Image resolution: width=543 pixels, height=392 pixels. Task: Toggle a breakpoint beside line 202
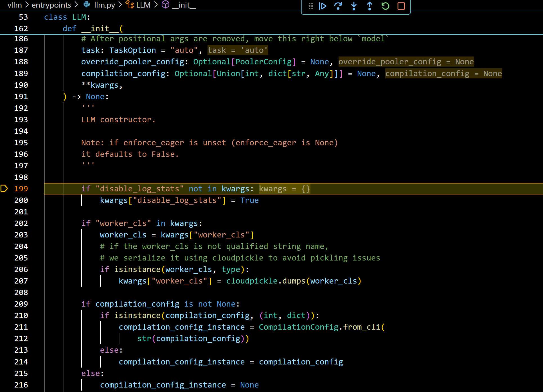[x=4, y=223]
